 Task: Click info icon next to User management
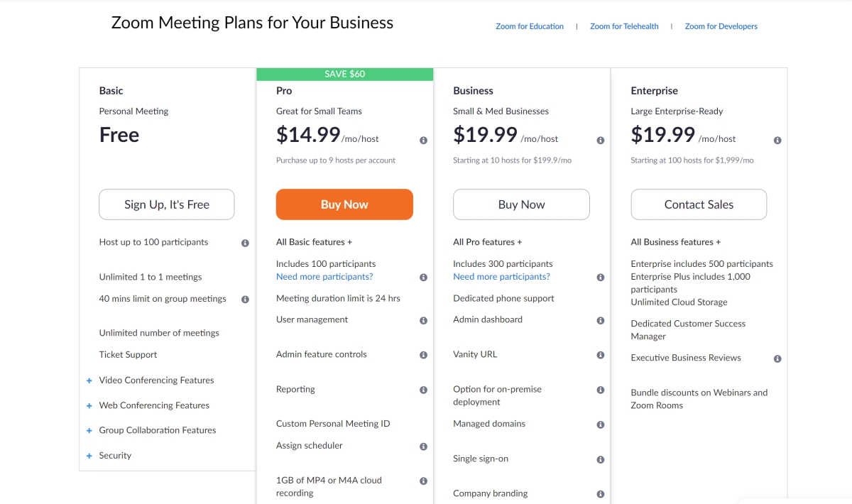tap(423, 321)
